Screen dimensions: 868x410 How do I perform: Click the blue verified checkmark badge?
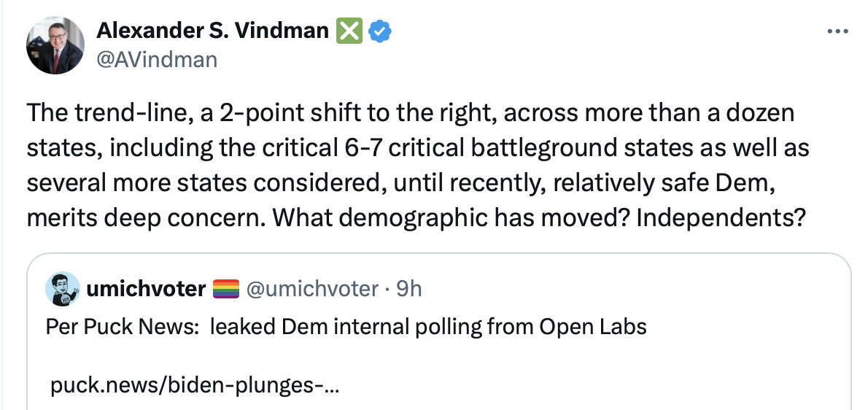381,31
